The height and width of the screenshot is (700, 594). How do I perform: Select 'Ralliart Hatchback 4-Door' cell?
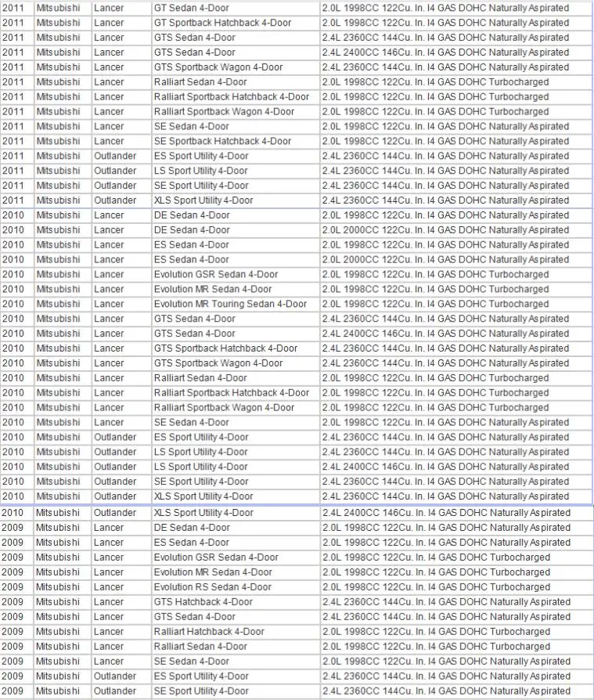236,631
